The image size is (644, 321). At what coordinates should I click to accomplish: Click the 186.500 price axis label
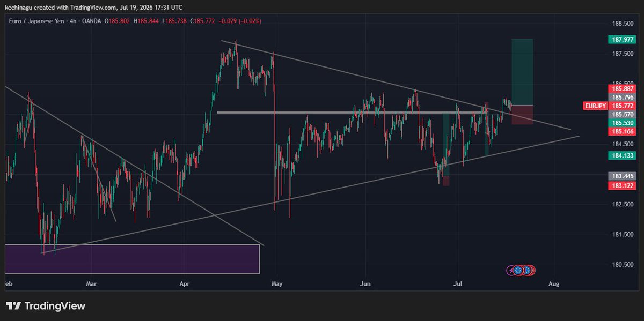624,84
